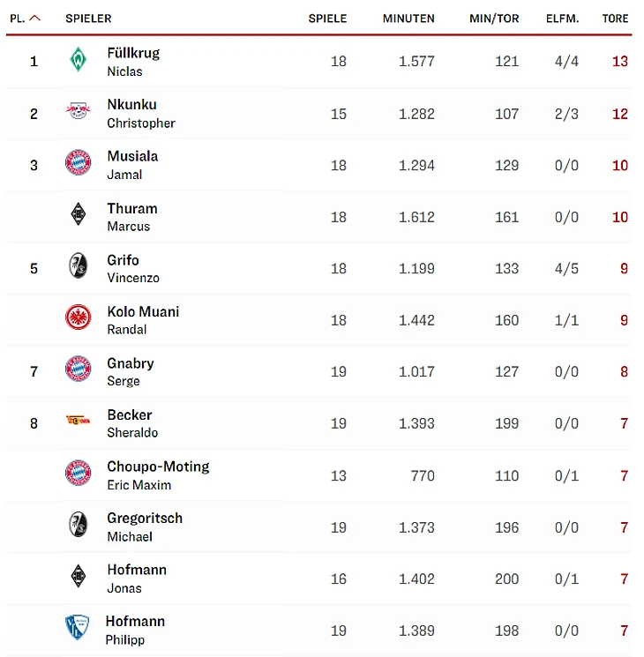Click Werder Bremen crest beside Füllkrug
This screenshot has height=657, width=644.
coord(79,61)
